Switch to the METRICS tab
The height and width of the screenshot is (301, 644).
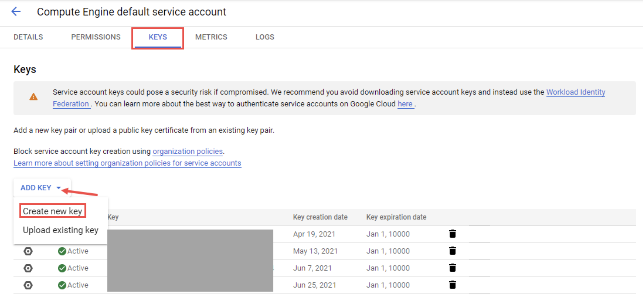click(x=211, y=37)
